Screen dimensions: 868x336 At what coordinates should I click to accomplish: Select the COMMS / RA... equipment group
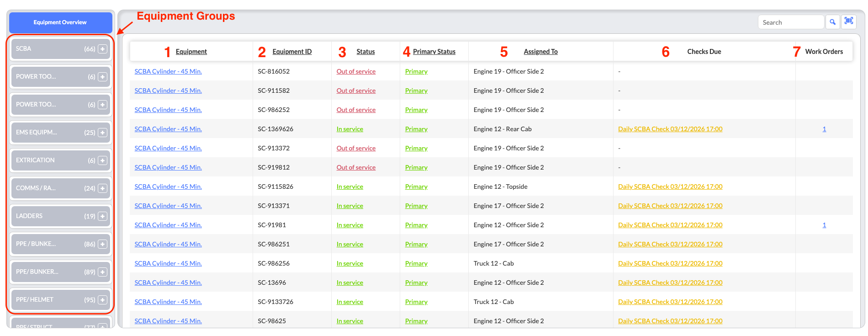[61, 188]
